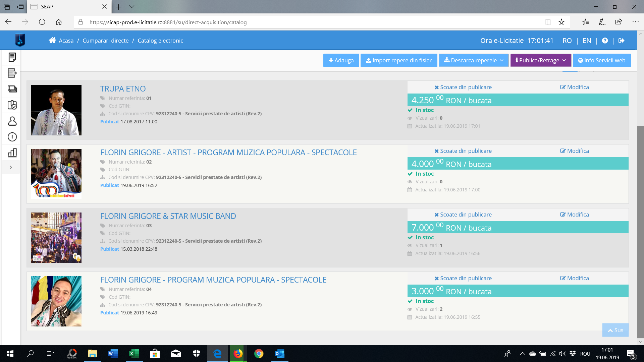Viewport: 644px width, 362px height.
Task: Click the home icon next to Acasa
Action: tap(52, 41)
